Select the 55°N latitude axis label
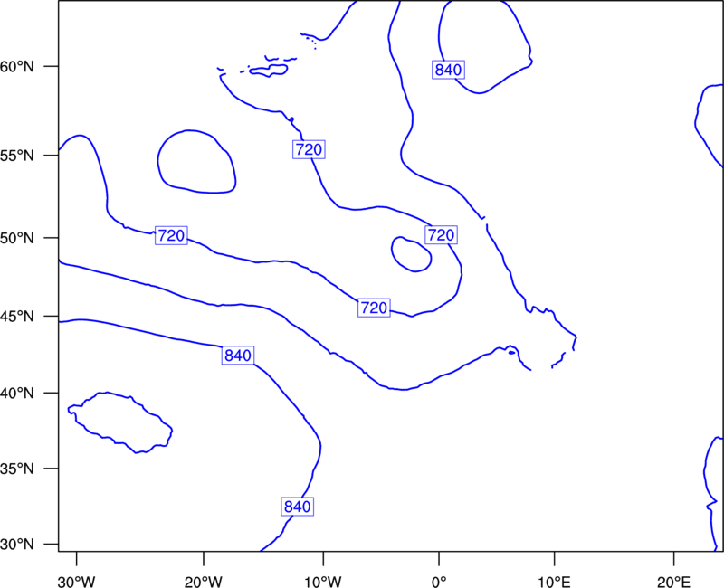This screenshot has width=724, height=588. pos(17,156)
